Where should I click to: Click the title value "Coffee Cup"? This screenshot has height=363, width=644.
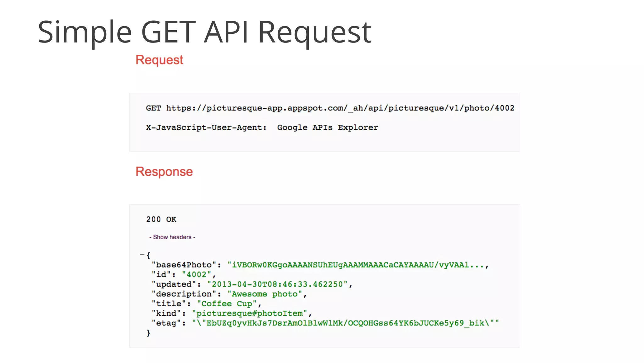(227, 304)
